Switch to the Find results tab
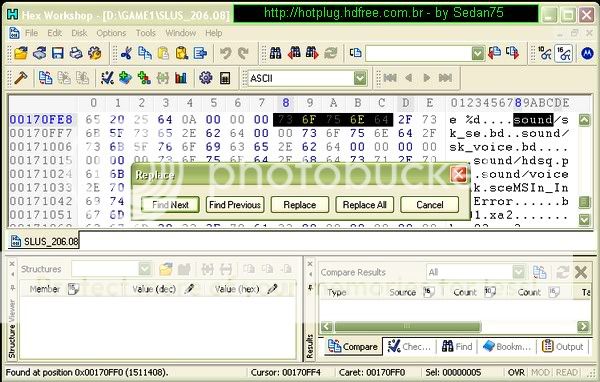The width and height of the screenshot is (600, 382). (x=457, y=346)
